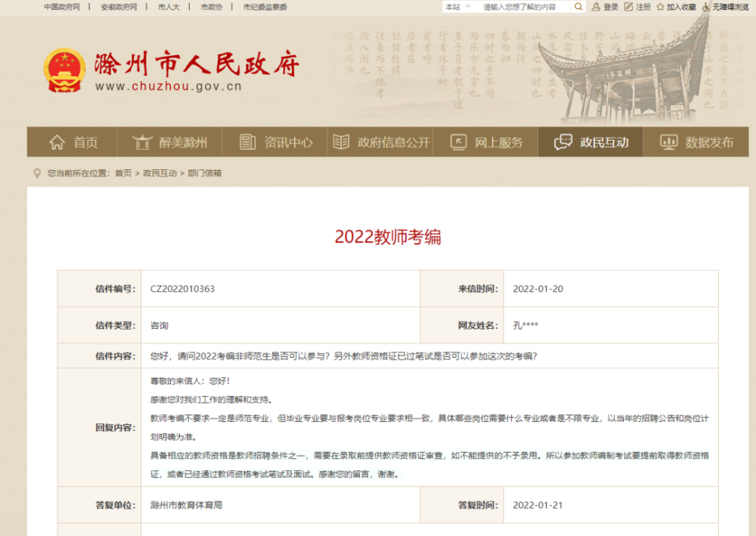
Task: Click the received date 2022-01-20
Action: [538, 289]
